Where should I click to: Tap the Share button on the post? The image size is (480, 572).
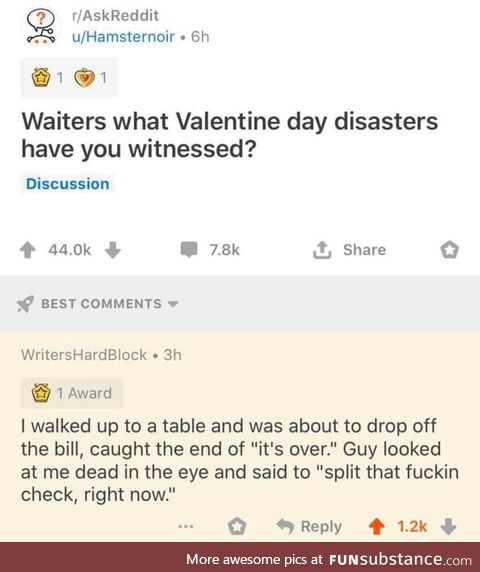click(350, 250)
